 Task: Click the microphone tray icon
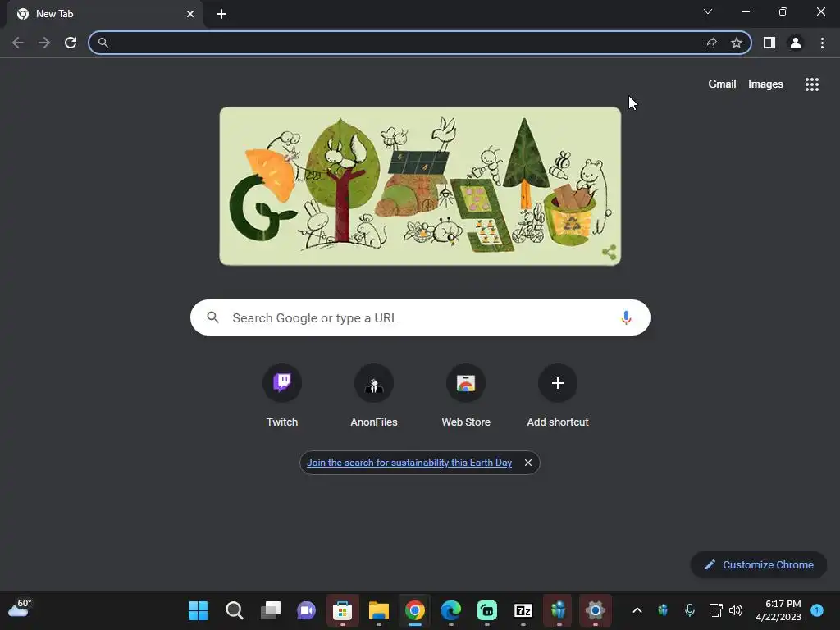[690, 610]
